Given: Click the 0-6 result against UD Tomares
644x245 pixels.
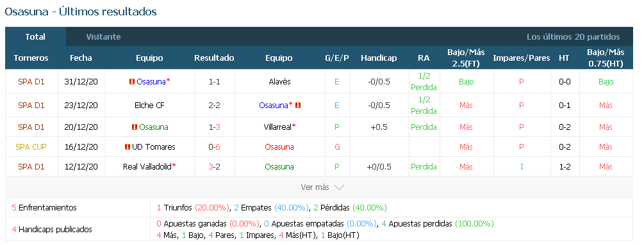Looking at the screenshot, I should coord(215,146).
